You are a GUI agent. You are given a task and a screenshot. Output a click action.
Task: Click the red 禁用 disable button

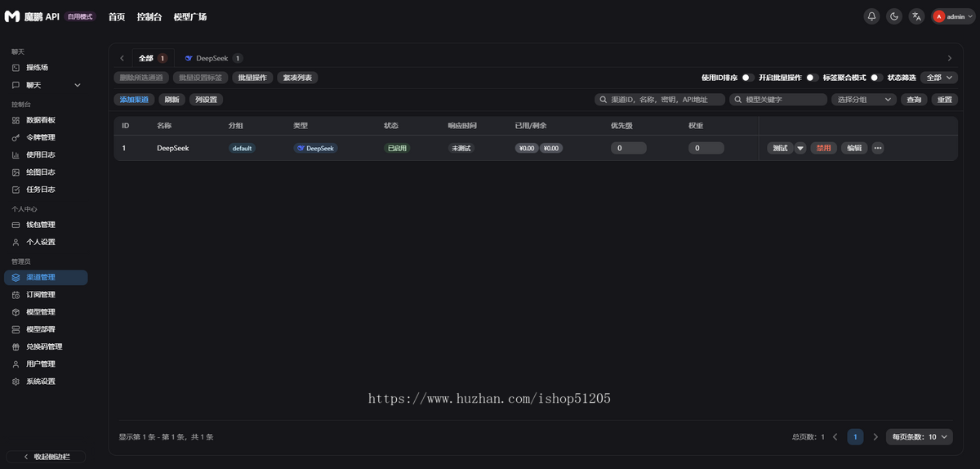click(823, 148)
